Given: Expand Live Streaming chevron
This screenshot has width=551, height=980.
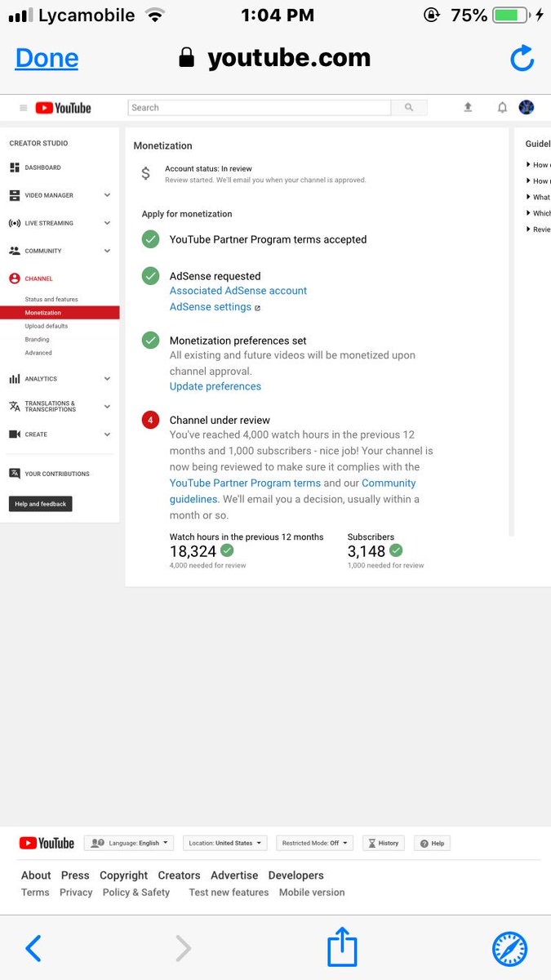Looking at the screenshot, I should 107,223.
